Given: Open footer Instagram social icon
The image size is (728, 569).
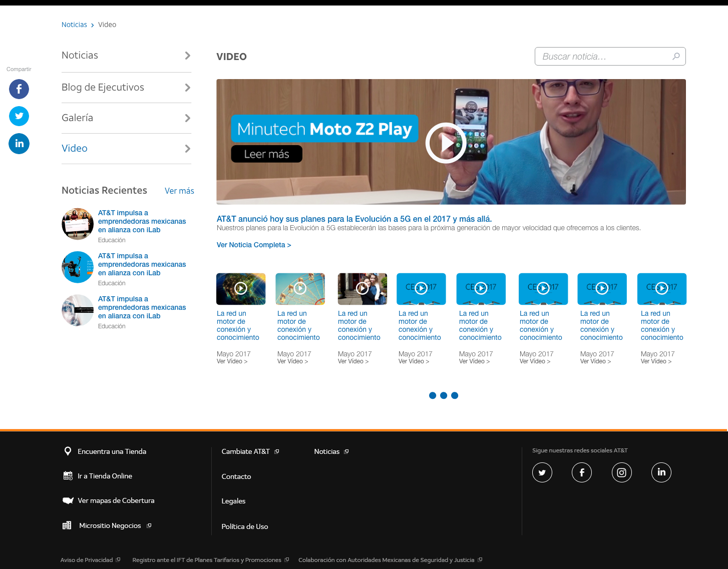Looking at the screenshot, I should (x=622, y=472).
